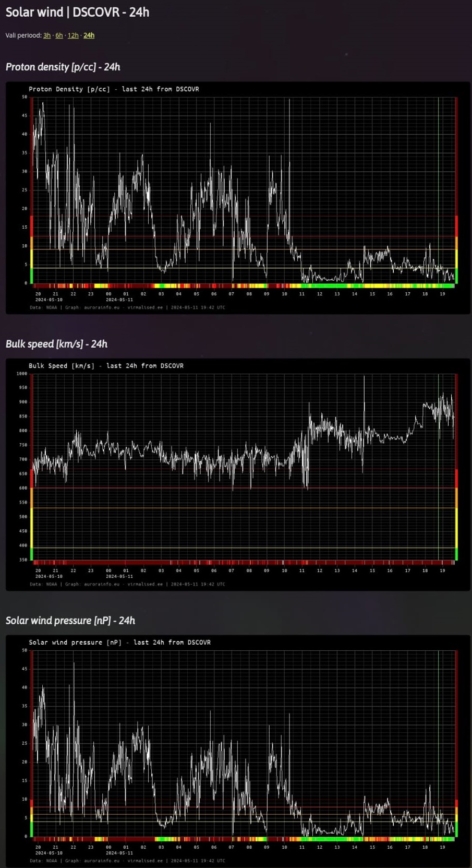472x868 pixels.
Task: Click the 'Bulk speed [km/s] - 24h' heading
Action: 56,344
